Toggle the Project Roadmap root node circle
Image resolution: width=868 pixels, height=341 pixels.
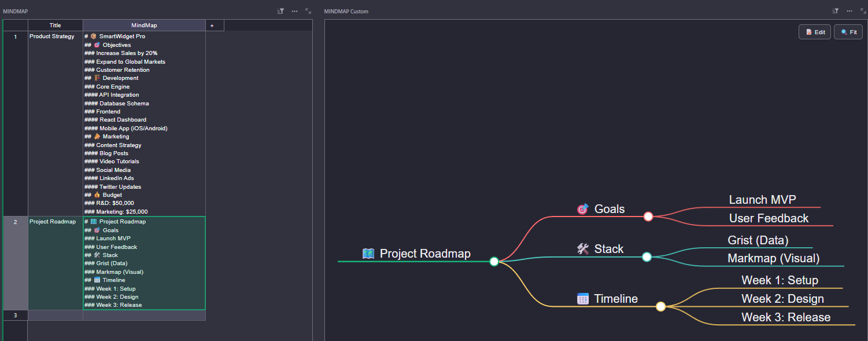pos(494,262)
